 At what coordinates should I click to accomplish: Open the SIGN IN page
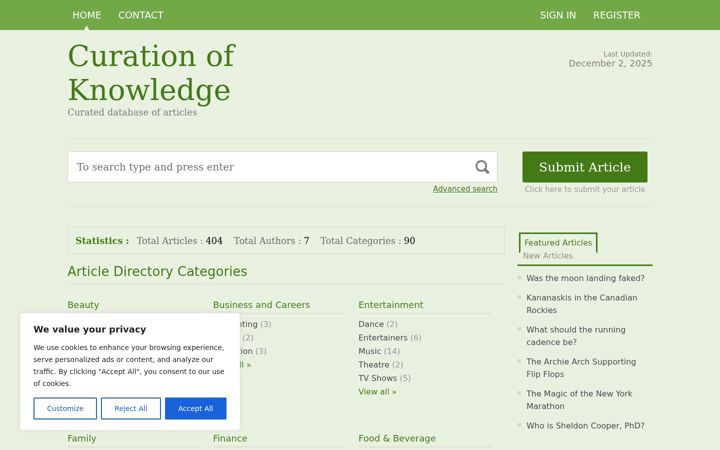(x=557, y=15)
